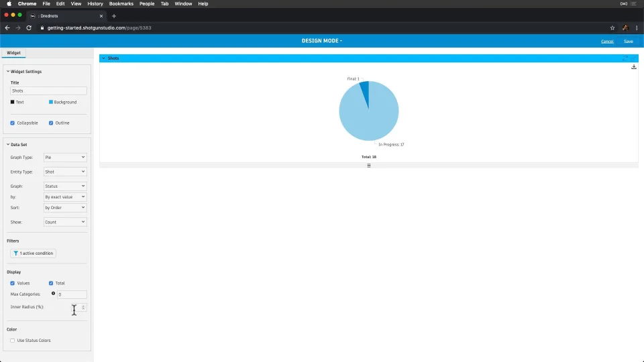Image resolution: width=644 pixels, height=362 pixels.
Task: Open the Window menu
Action: pos(183,4)
